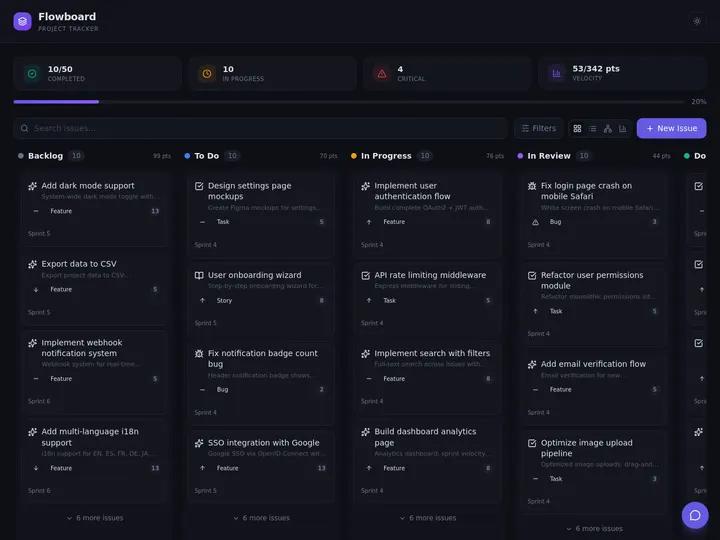The width and height of the screenshot is (720, 540).
Task: Click feature icon on Add email verification flow
Action: coord(532,365)
